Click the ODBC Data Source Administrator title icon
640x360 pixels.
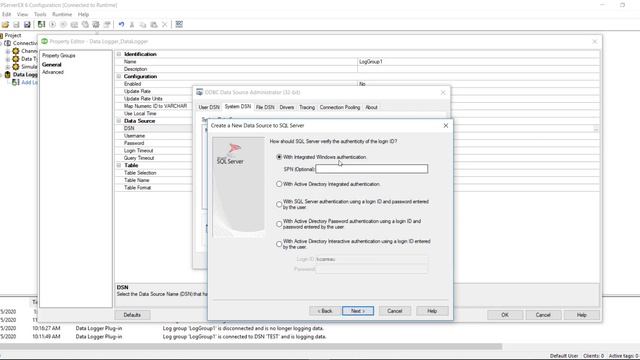click(200, 92)
